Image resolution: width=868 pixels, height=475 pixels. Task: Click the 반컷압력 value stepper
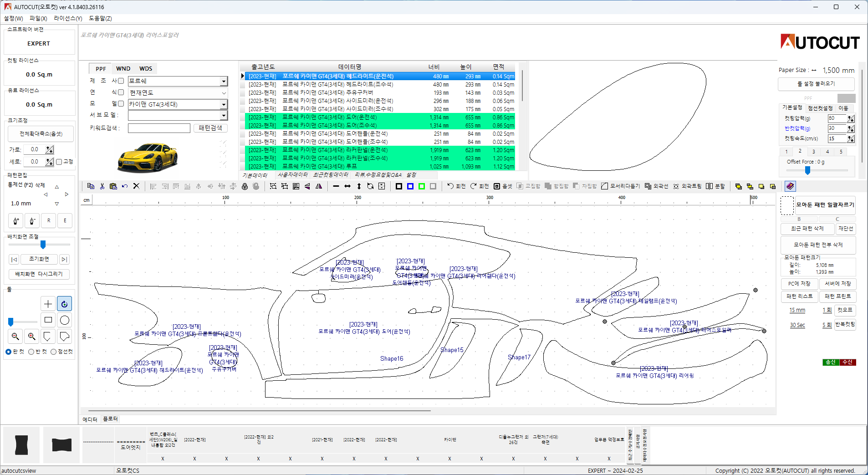tap(851, 128)
